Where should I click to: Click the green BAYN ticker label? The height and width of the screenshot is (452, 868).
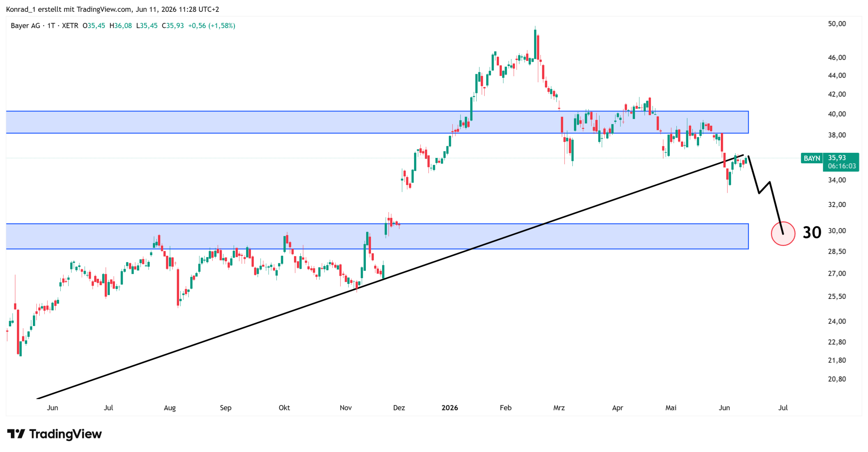click(812, 158)
